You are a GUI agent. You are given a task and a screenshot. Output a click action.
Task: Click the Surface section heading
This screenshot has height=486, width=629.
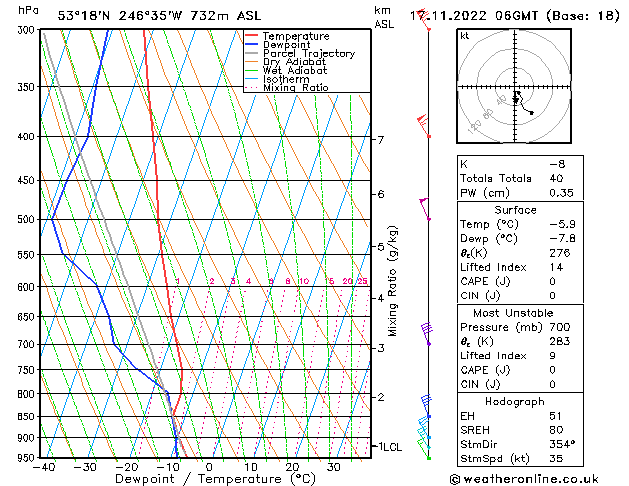coord(515,210)
